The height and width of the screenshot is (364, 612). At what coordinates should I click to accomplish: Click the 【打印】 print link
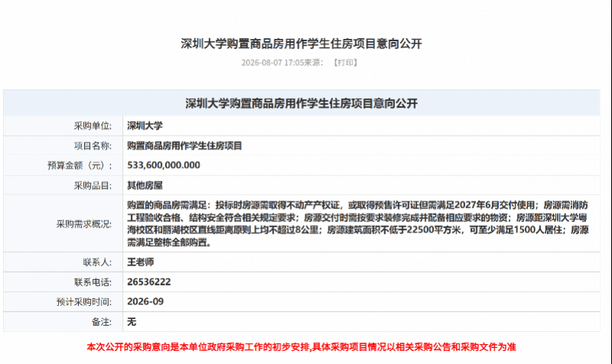tap(345, 63)
